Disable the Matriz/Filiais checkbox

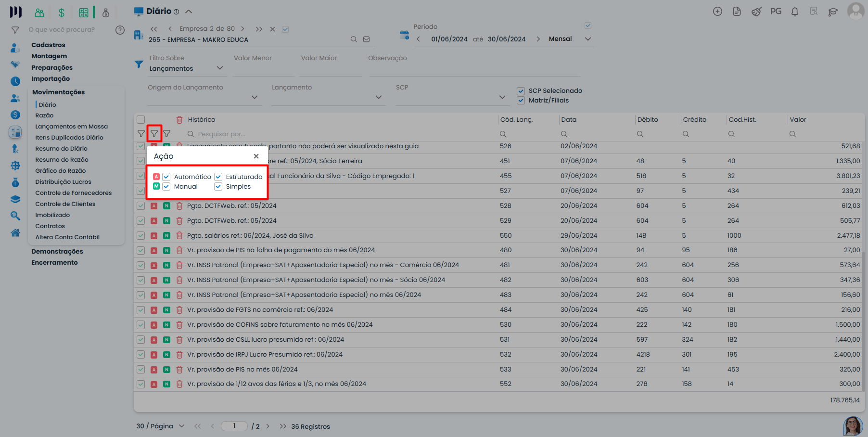click(x=521, y=101)
